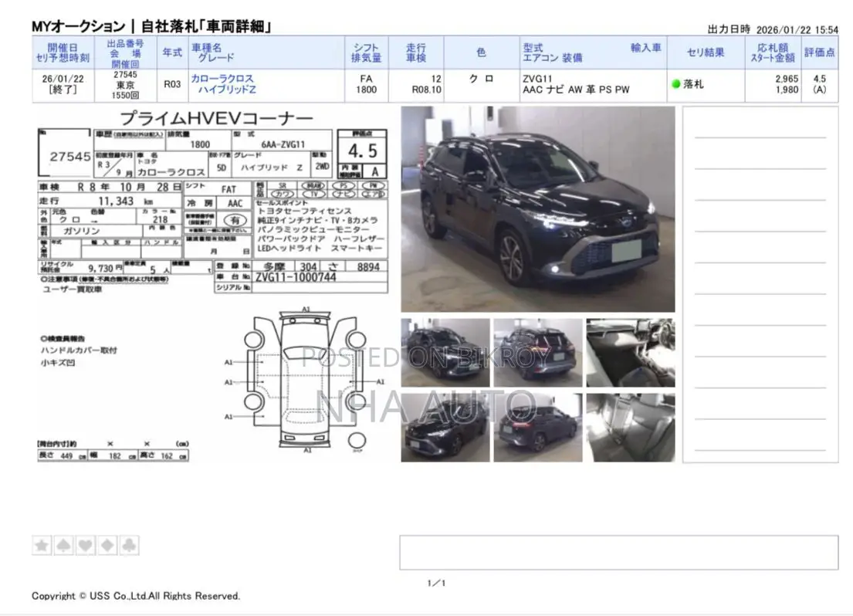Click the 走行 車検 column header
Image resolution: width=853 pixels, height=616 pixels.
tap(416, 52)
